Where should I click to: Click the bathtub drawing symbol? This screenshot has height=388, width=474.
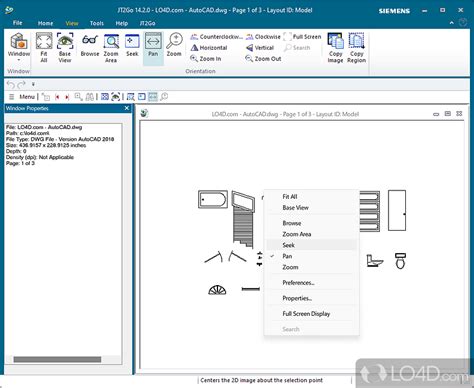point(213,199)
